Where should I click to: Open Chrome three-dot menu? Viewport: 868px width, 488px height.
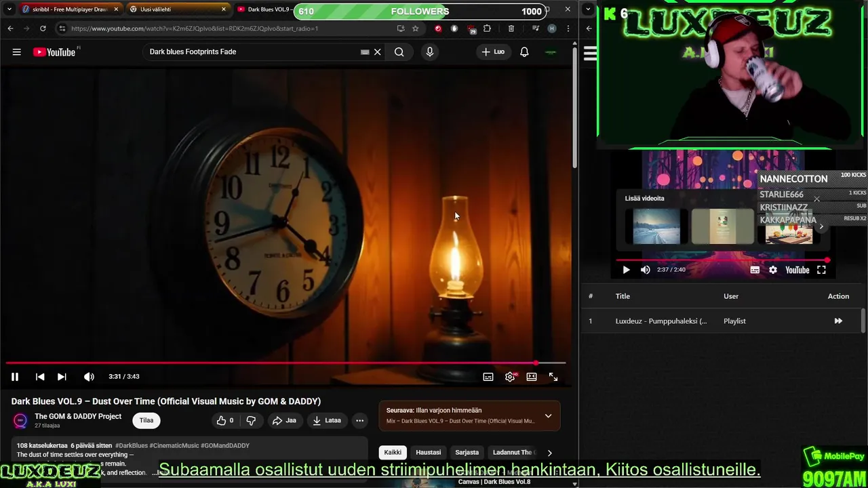[x=568, y=28]
